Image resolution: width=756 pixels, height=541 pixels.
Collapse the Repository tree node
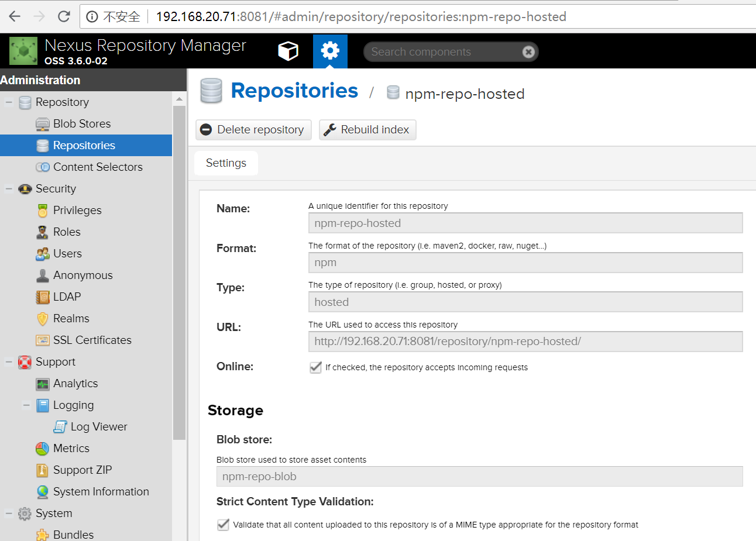pyautogui.click(x=9, y=102)
